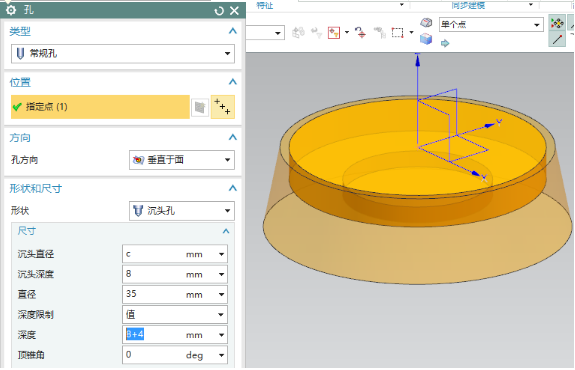This screenshot has height=370, width=575.
Task: Open the 常规孔 hole type dropdown
Action: 123,54
